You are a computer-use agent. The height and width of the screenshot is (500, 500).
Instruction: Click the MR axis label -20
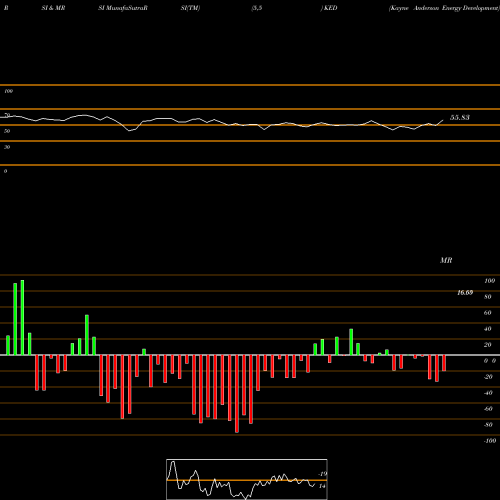(x=488, y=377)
